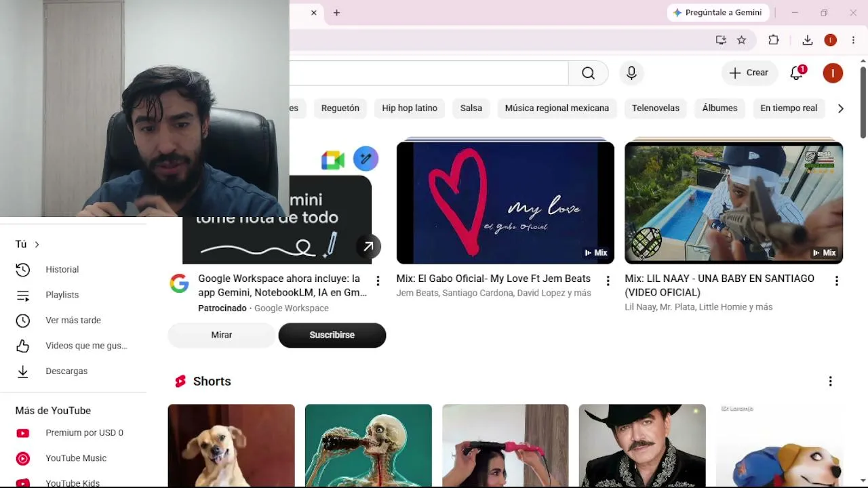Click the Crear button
Viewport: 868px width, 488px height.
pyautogui.click(x=749, y=73)
